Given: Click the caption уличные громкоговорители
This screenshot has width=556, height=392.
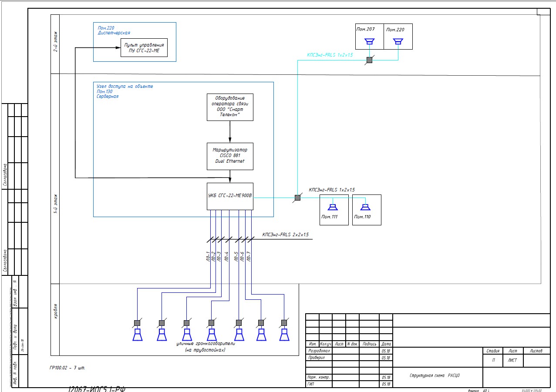Looking at the screenshot, I should tap(205, 344).
